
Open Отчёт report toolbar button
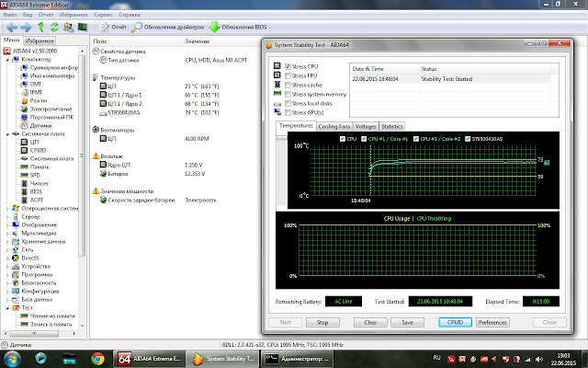[x=113, y=27]
